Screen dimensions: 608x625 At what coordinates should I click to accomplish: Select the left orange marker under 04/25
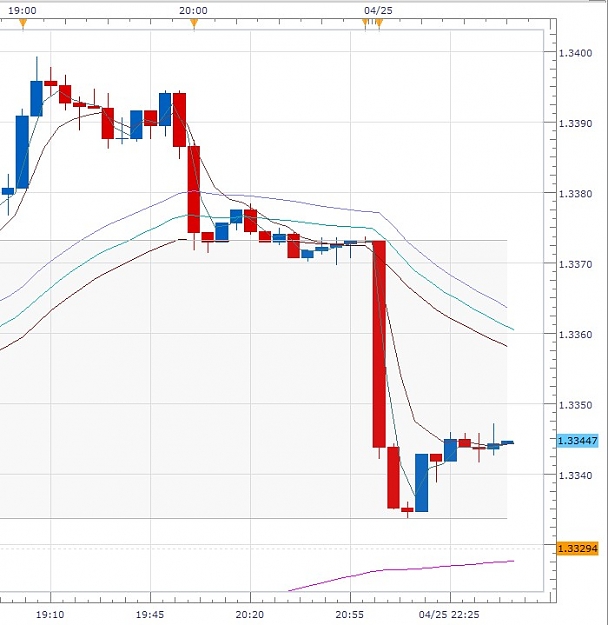(x=365, y=24)
